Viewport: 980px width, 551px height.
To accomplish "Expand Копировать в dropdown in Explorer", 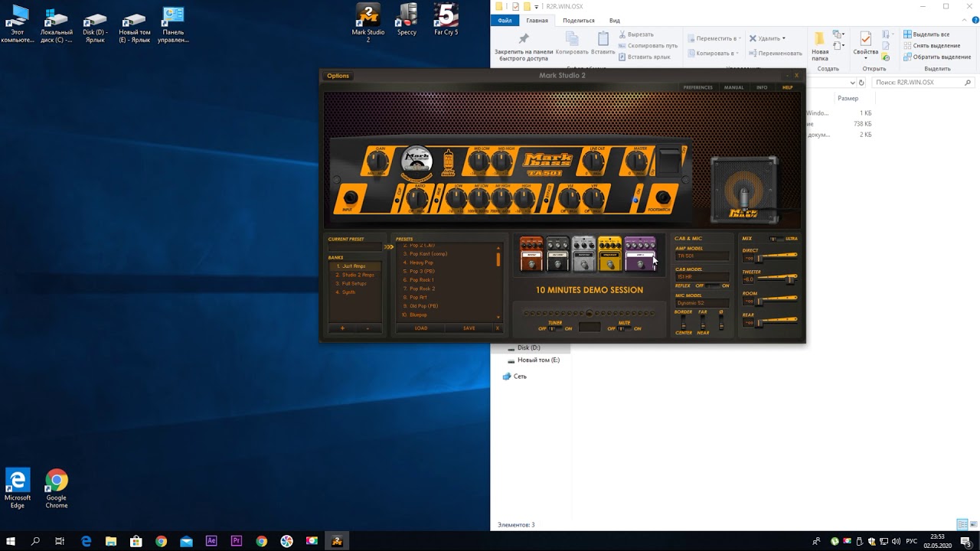I will coord(737,54).
